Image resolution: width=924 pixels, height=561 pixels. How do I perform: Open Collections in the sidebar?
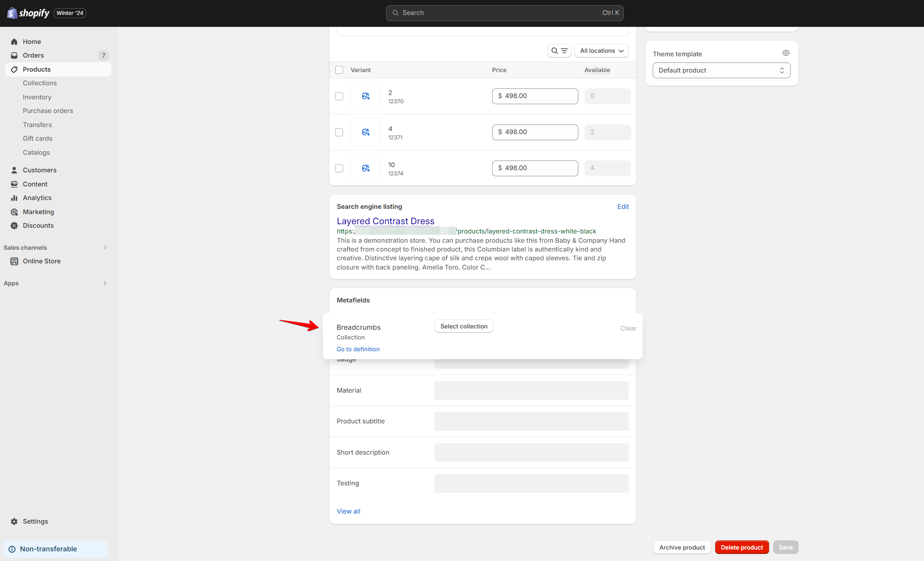[40, 83]
